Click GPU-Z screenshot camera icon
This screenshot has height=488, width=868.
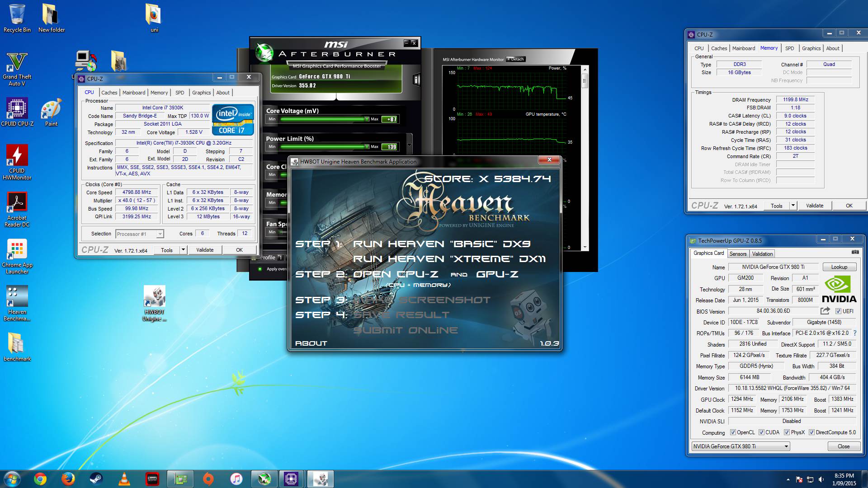coord(855,252)
